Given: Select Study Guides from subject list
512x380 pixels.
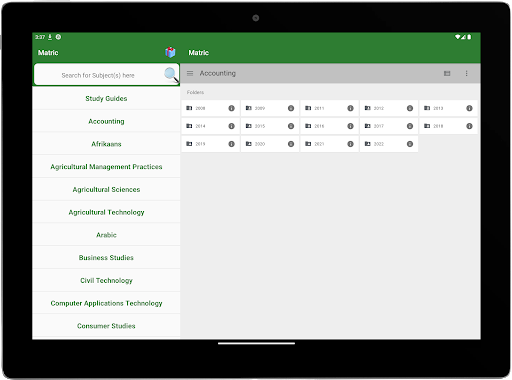Looking at the screenshot, I should 106,98.
